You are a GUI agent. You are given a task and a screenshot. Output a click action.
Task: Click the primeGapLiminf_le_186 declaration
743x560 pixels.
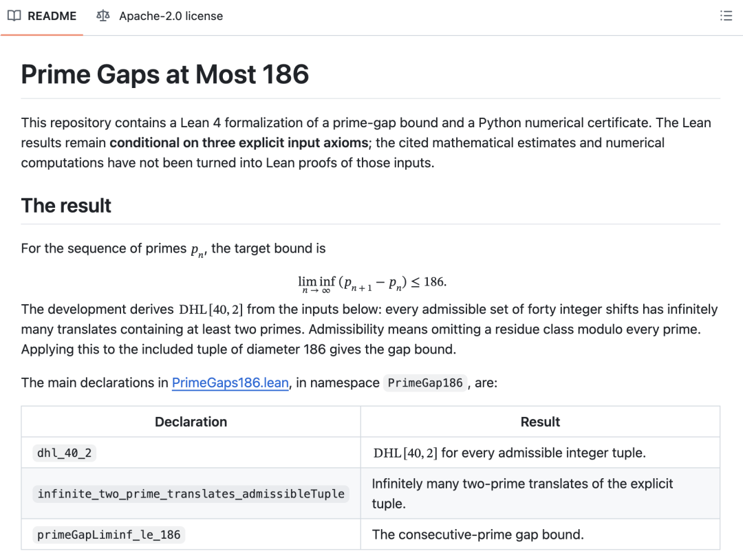(109, 535)
